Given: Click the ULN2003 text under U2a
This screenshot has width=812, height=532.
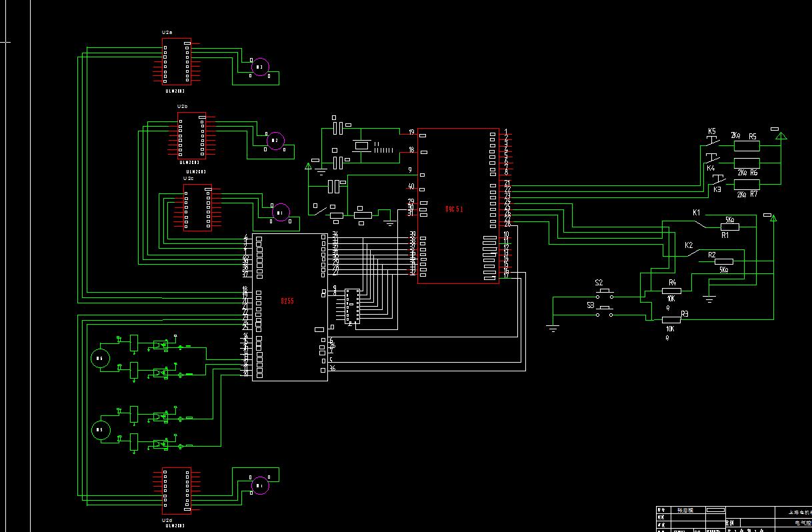Looking at the screenshot, I should 175,91.
